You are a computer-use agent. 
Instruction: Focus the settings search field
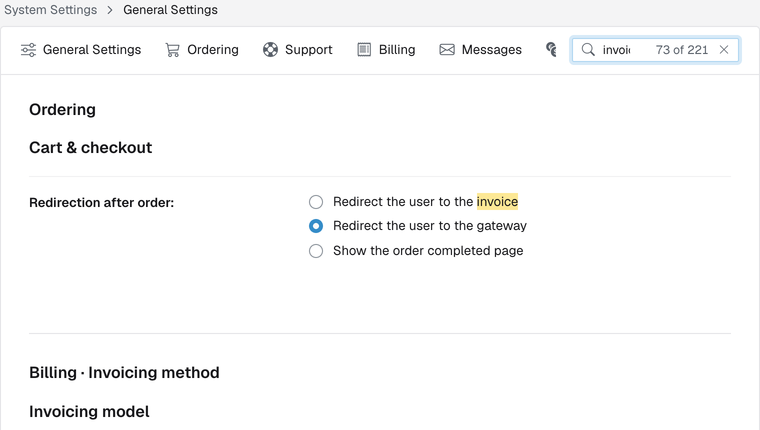(655, 49)
